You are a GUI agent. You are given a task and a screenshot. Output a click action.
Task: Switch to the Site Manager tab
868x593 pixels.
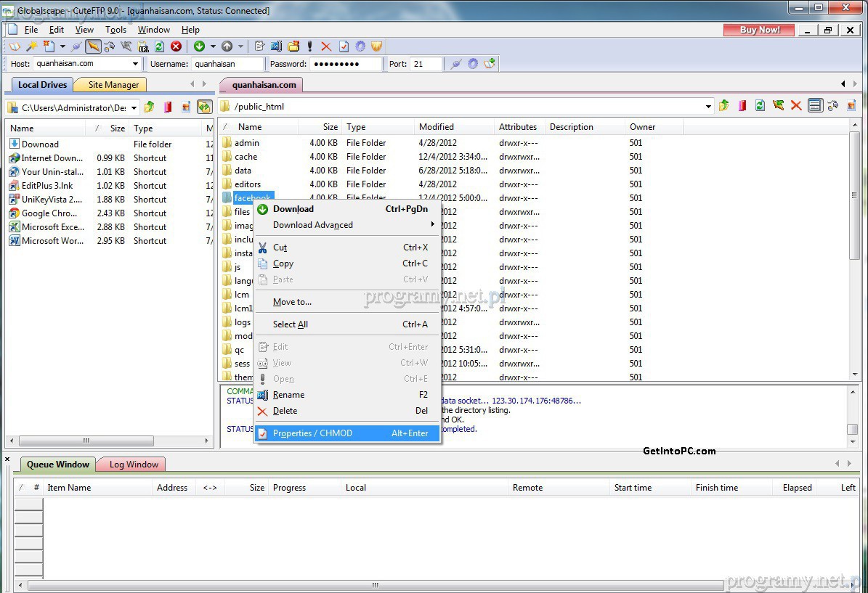(113, 85)
